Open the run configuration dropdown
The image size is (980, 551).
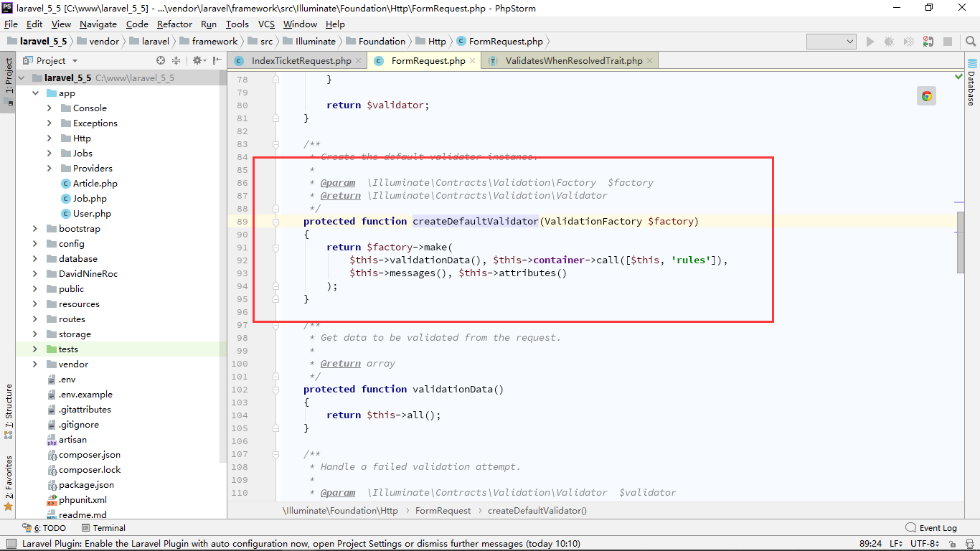831,42
